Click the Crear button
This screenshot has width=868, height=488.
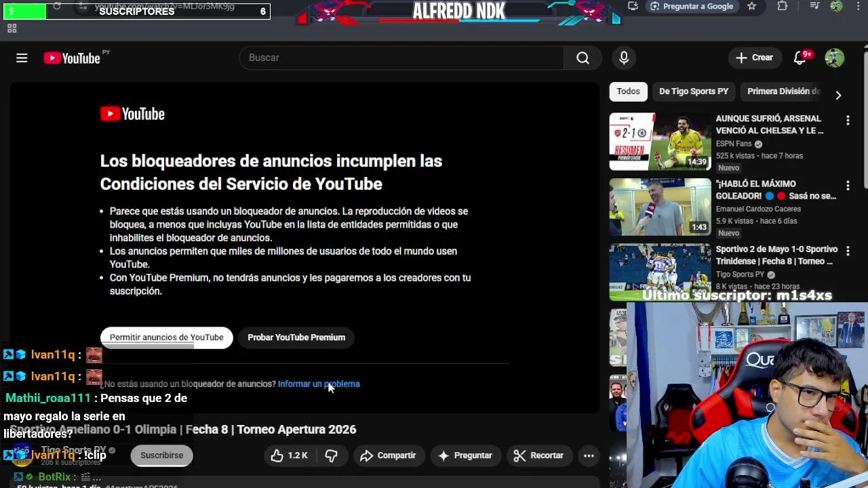tap(755, 58)
